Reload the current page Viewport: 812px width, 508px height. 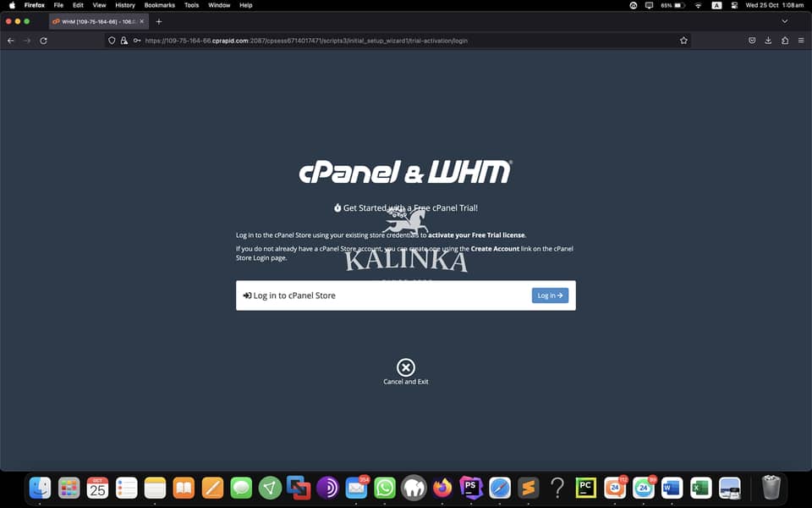[43, 41]
